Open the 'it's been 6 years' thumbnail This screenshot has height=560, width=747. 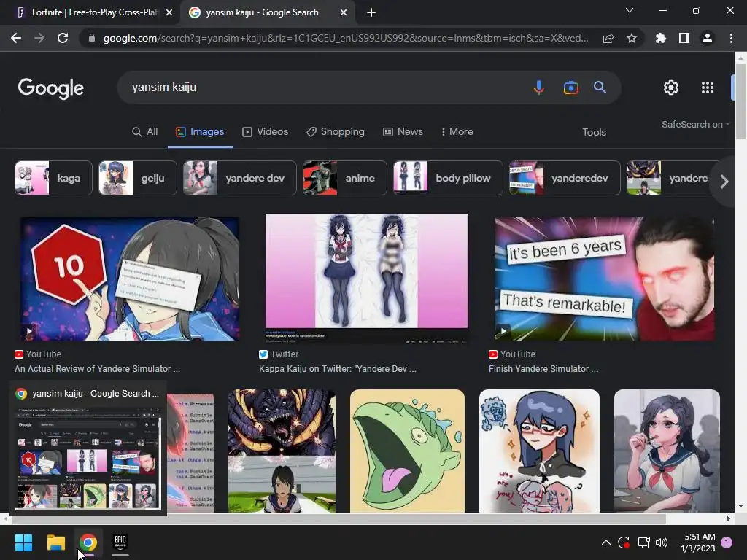point(605,279)
